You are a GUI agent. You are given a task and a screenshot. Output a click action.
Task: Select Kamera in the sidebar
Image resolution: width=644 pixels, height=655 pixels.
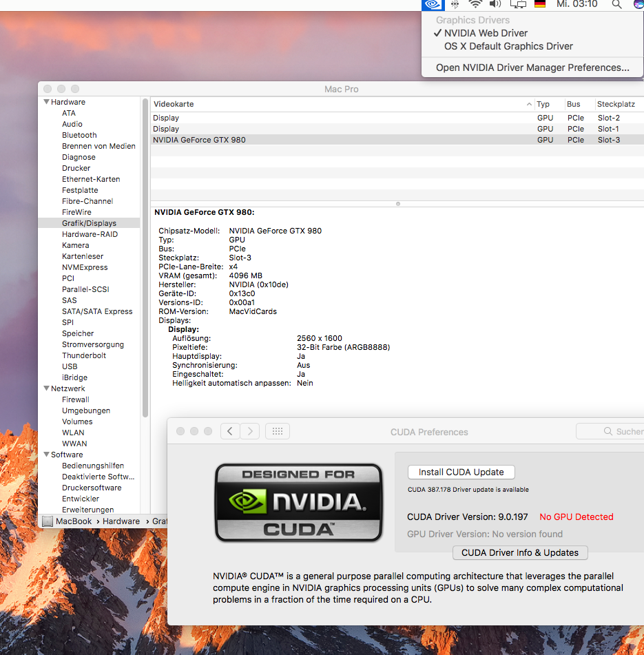pyautogui.click(x=76, y=245)
